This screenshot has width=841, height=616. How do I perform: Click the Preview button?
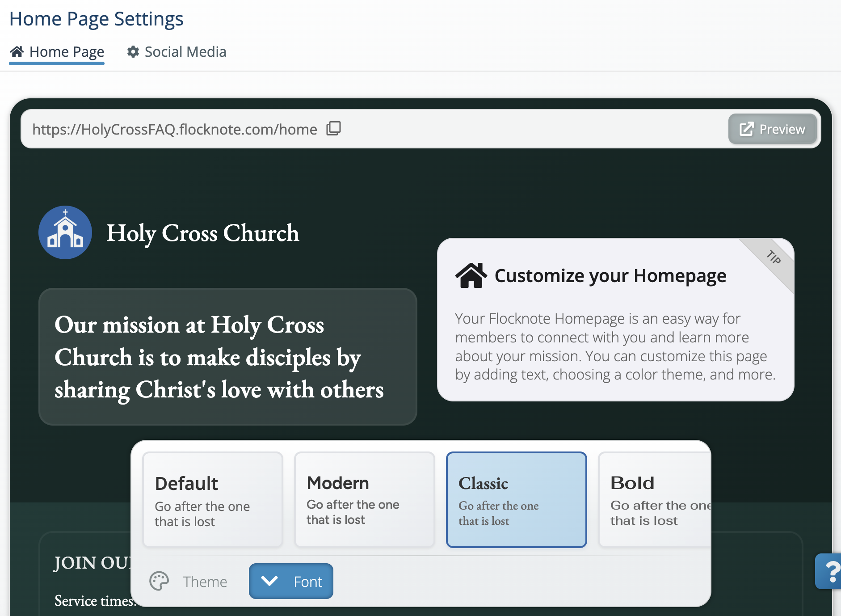(x=772, y=129)
